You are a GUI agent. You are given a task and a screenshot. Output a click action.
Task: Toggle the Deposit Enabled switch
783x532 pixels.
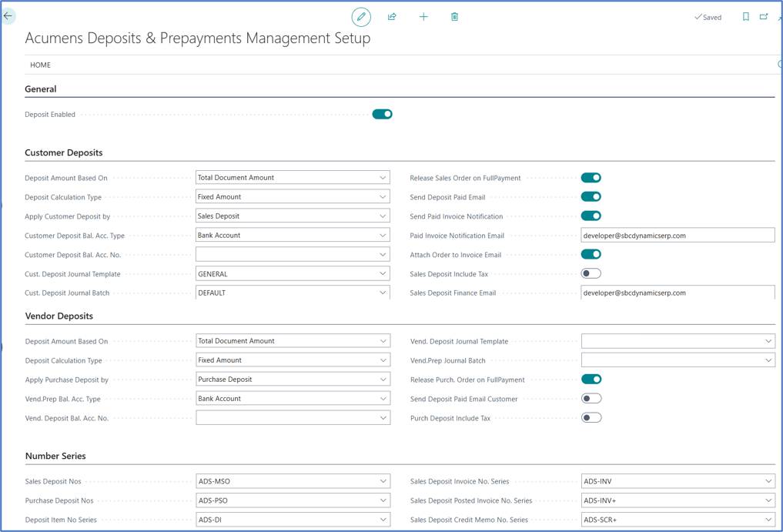(382, 115)
